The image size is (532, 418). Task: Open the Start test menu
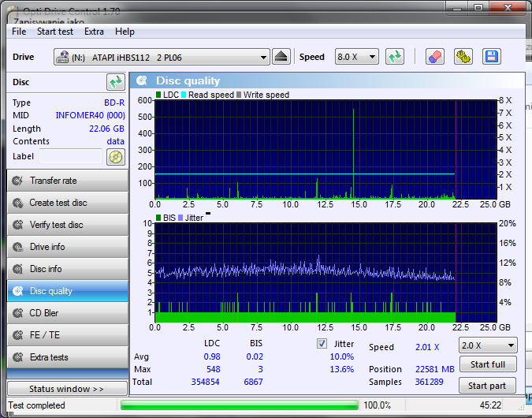pyautogui.click(x=55, y=32)
